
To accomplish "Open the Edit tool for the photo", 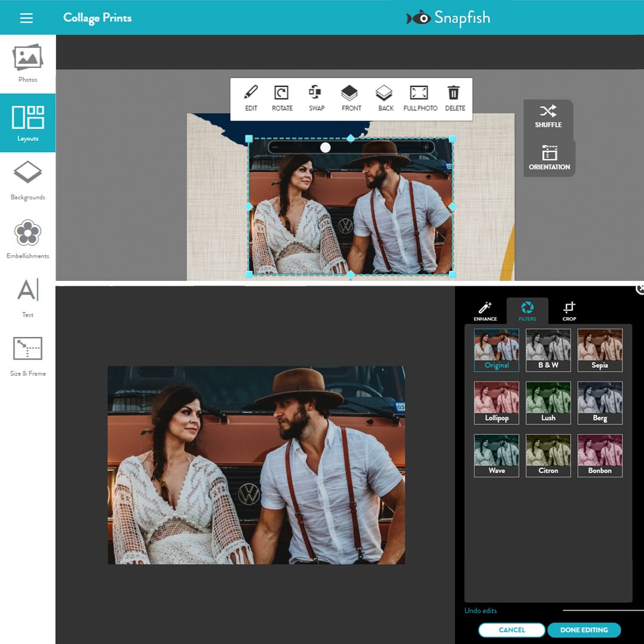I will coord(250,98).
